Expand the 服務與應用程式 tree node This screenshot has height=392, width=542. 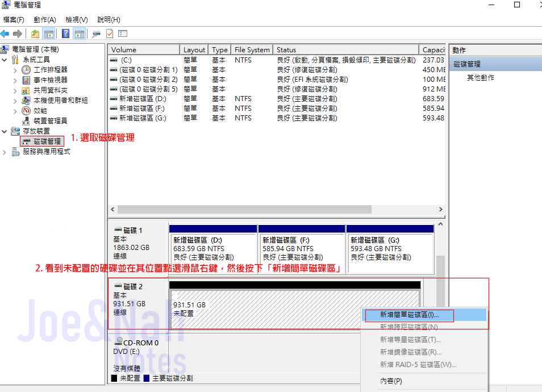(x=5, y=151)
